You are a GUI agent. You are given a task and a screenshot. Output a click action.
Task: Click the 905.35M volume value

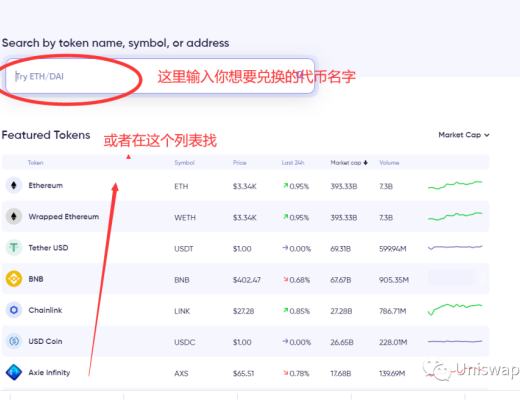click(394, 280)
